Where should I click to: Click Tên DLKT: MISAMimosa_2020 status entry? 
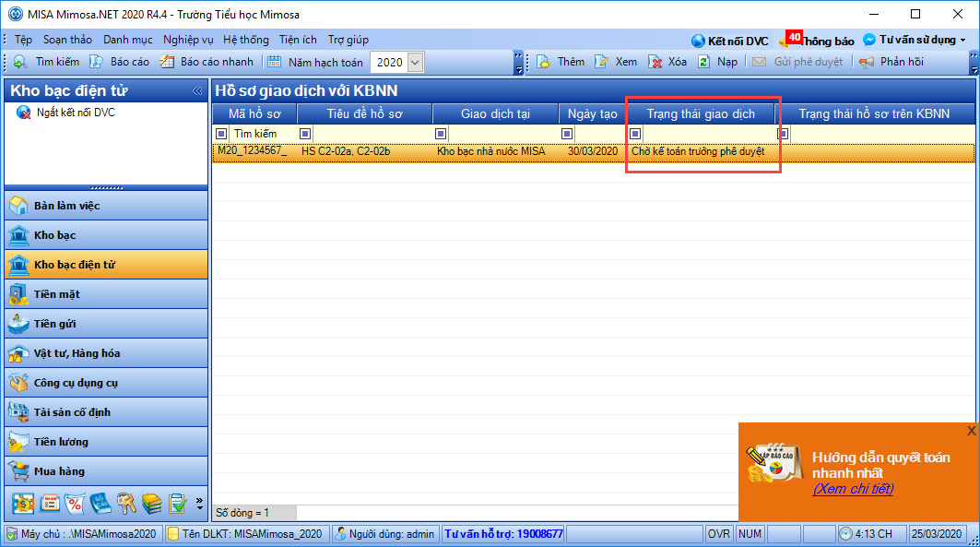tap(245, 534)
